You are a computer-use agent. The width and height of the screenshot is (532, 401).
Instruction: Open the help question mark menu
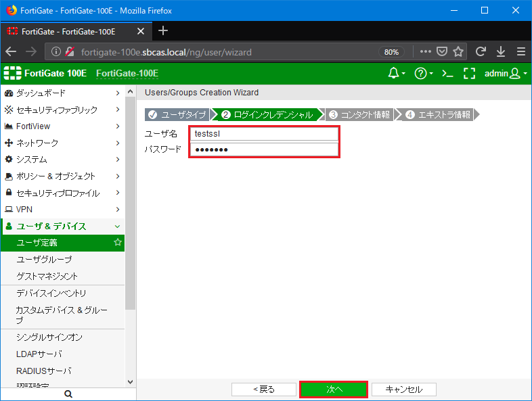pyautogui.click(x=424, y=73)
